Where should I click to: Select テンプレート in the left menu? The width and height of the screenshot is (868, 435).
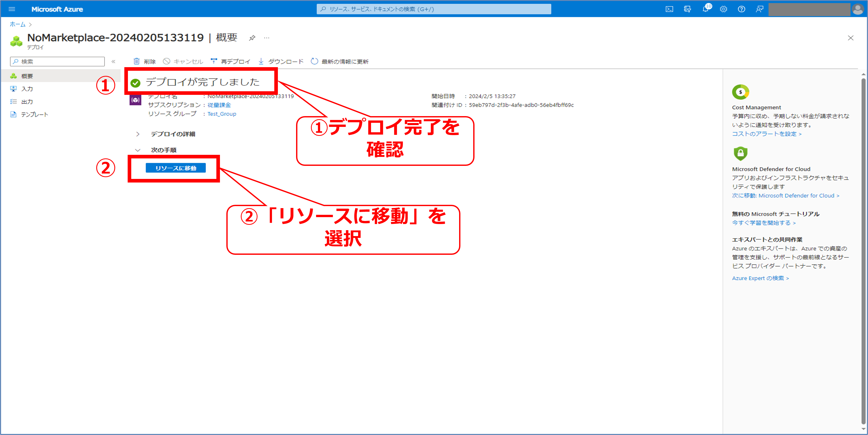point(34,115)
